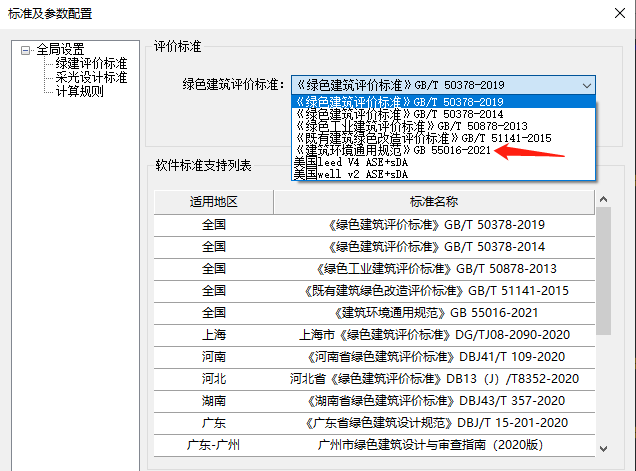Viewport: 636px width, 471px height.
Task: Pick 建筑环境通用规范 GB 55016-2021 option
Action: pyautogui.click(x=443, y=150)
